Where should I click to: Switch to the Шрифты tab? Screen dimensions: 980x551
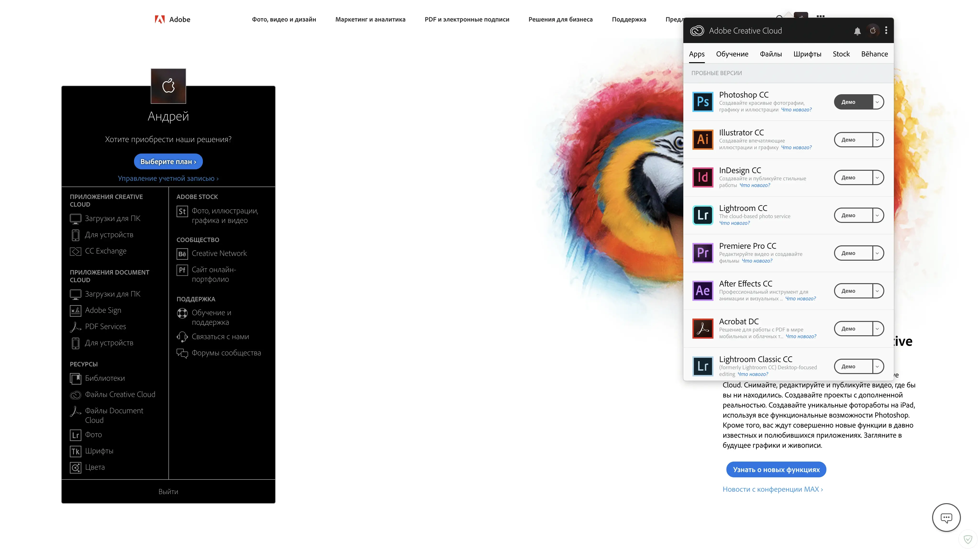point(807,54)
